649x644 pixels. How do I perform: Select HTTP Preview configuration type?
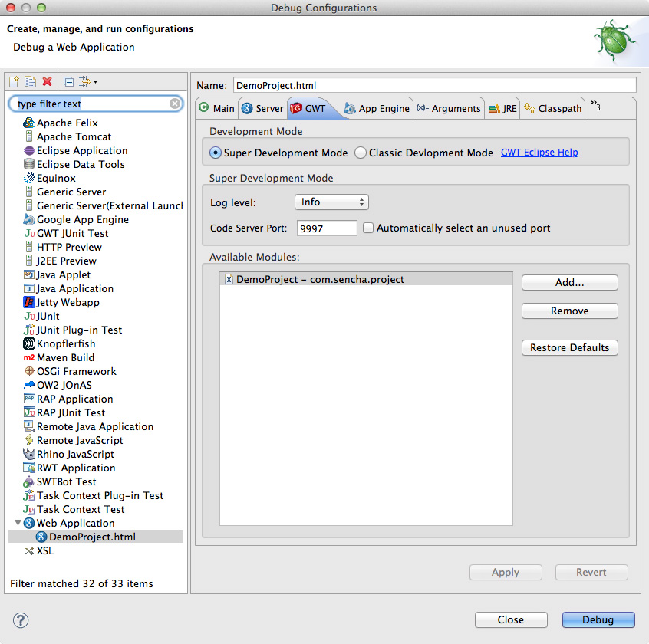tap(69, 247)
